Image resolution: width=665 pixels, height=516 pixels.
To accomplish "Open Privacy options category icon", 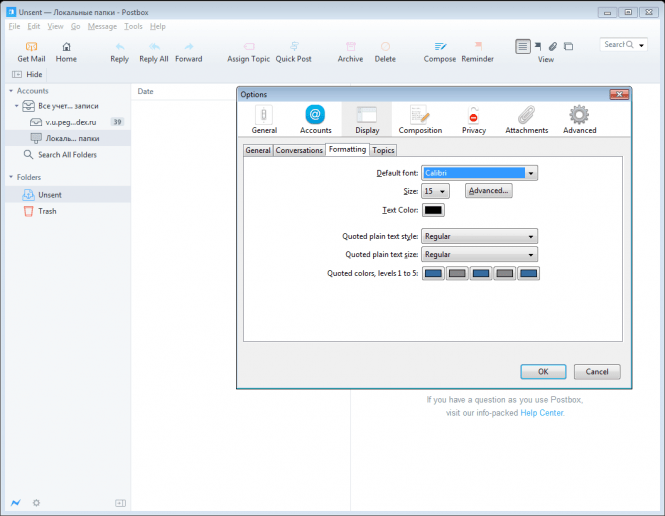I will [x=474, y=115].
